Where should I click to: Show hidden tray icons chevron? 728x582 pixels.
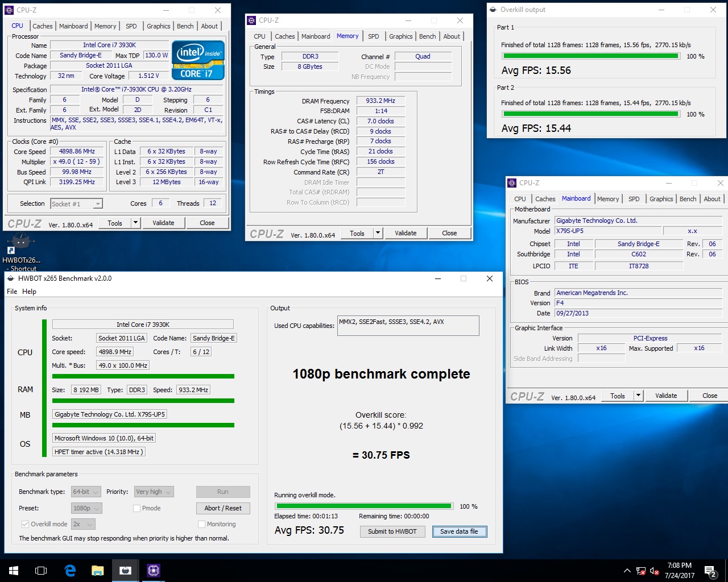[627, 571]
